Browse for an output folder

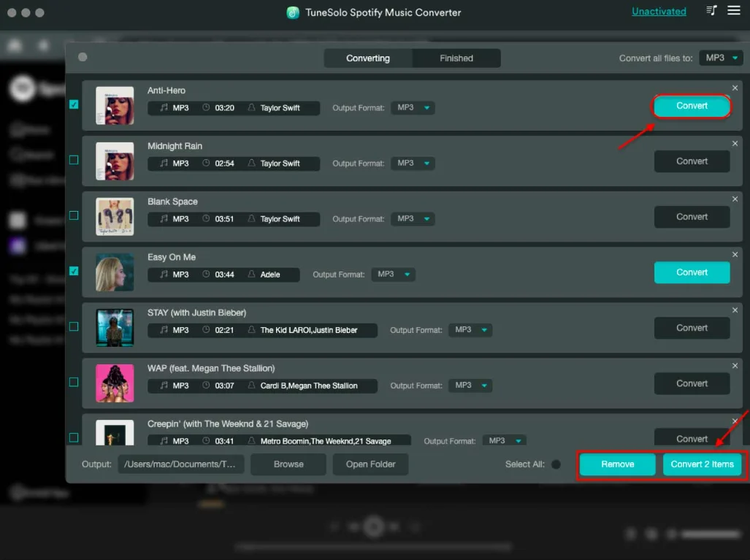(x=288, y=464)
